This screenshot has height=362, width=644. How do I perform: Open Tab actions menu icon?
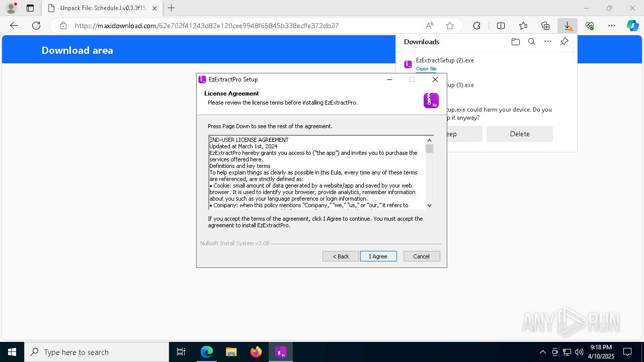pyautogui.click(x=30, y=8)
